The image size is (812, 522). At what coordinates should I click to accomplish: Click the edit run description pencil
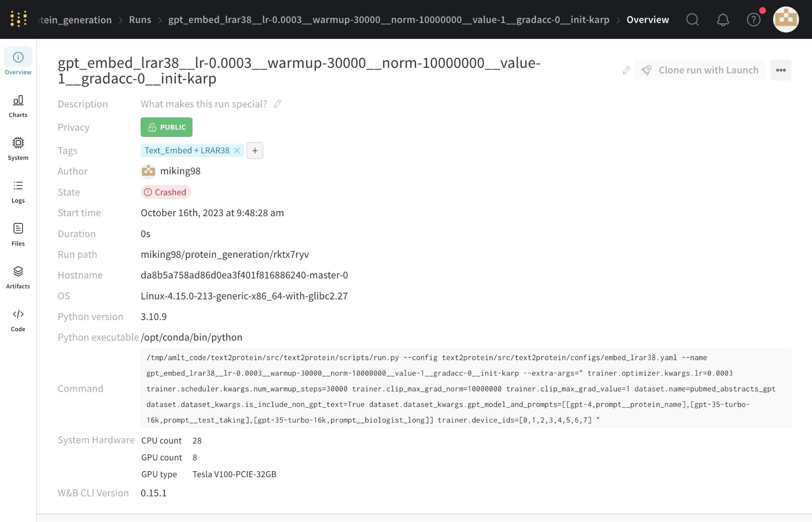tap(278, 104)
